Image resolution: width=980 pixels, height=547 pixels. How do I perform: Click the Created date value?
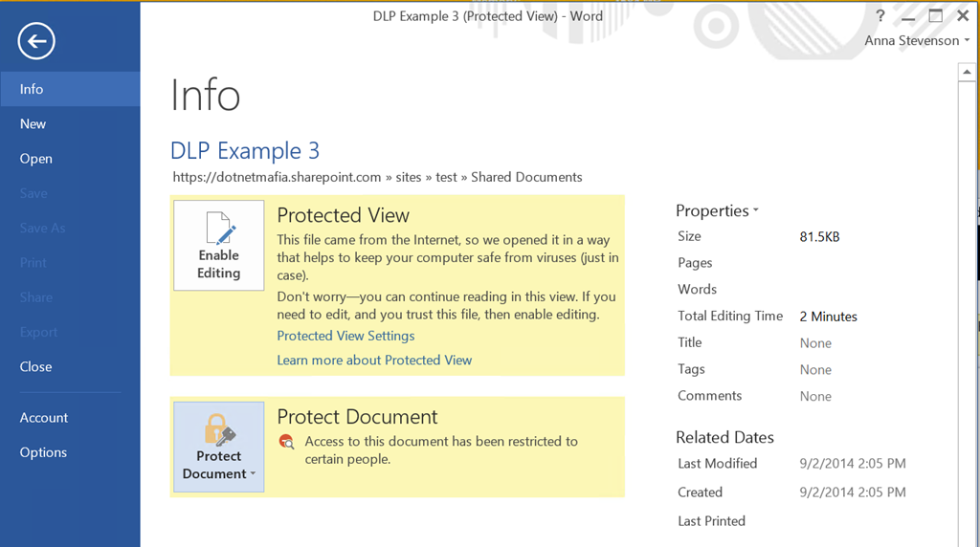tap(853, 492)
